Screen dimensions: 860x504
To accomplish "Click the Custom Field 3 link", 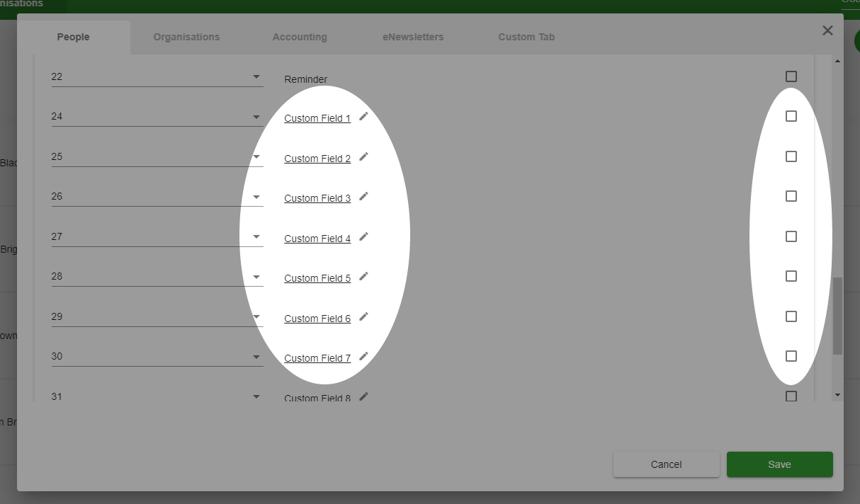I will 317,198.
